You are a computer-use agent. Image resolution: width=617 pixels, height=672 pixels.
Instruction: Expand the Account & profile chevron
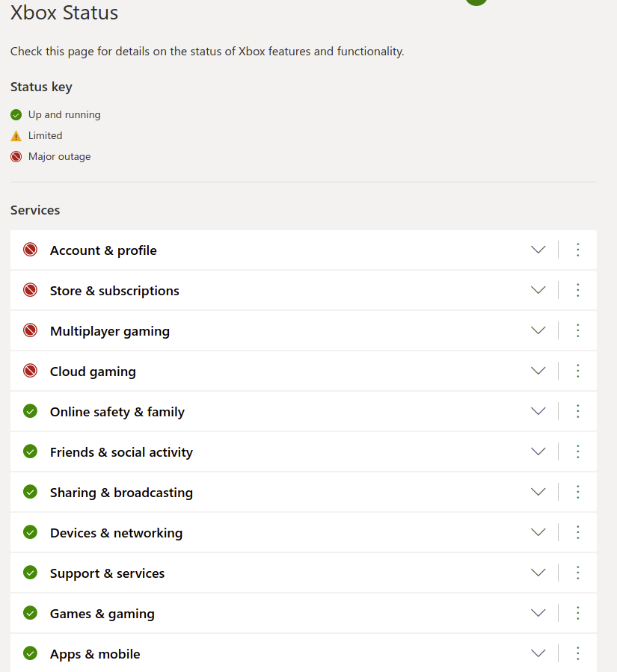(538, 250)
